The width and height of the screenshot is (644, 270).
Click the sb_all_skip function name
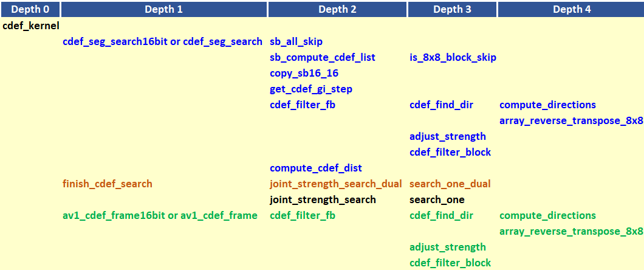(296, 41)
